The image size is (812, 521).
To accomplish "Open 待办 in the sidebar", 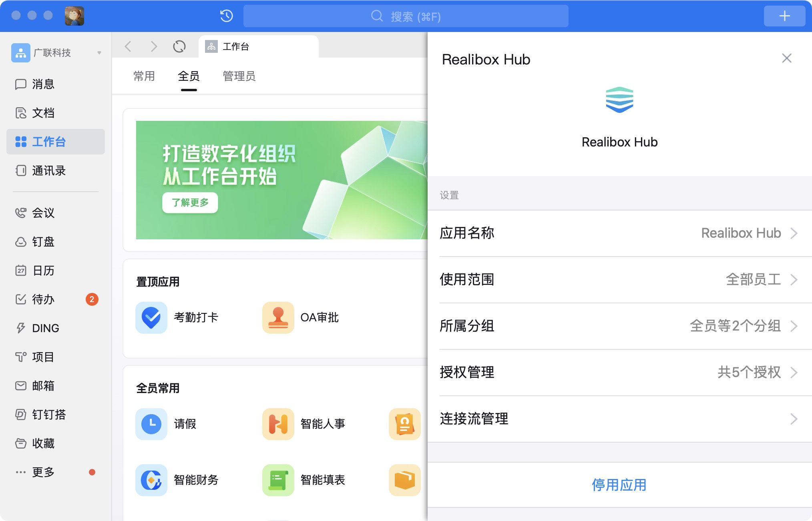I will (55, 299).
